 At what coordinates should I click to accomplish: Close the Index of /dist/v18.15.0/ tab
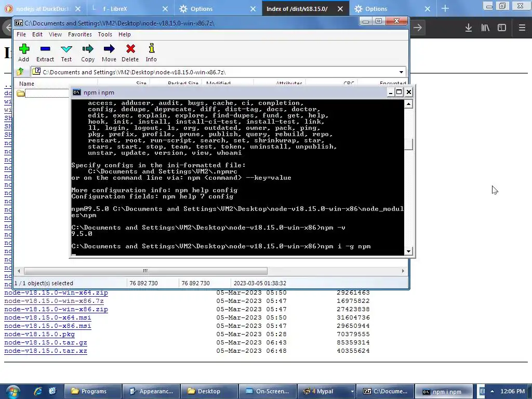click(x=340, y=9)
